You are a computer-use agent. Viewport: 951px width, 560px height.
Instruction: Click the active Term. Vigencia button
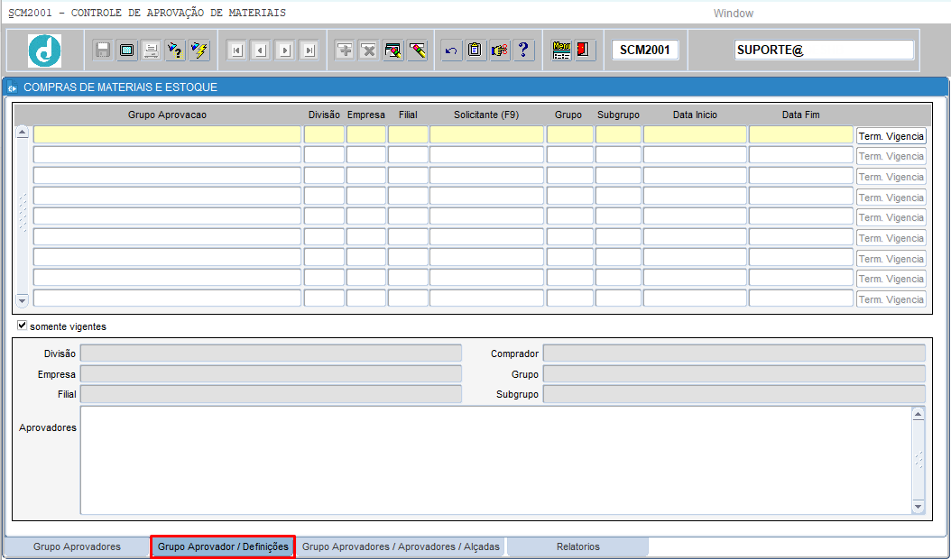(891, 136)
